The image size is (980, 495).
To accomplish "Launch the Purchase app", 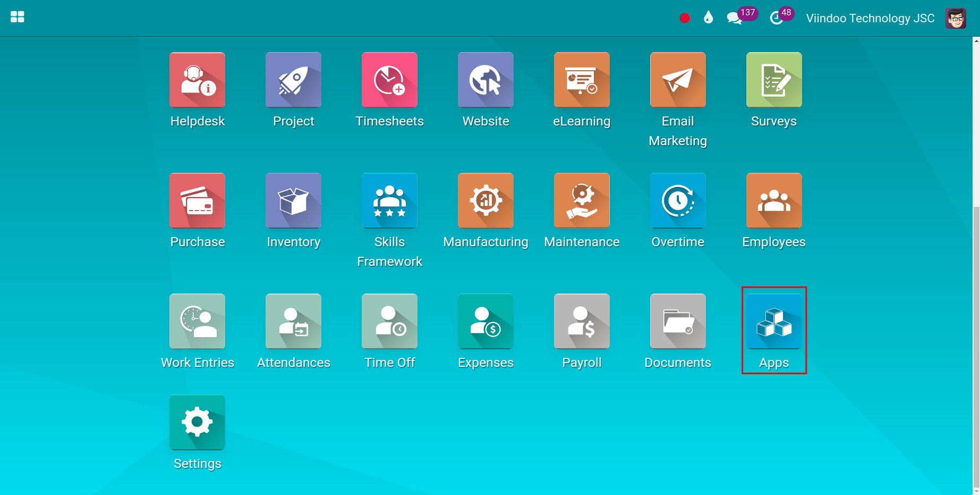I will pyautogui.click(x=197, y=200).
